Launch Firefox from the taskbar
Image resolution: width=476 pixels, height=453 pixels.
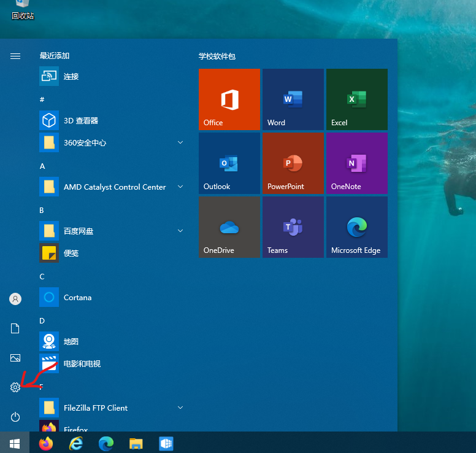[46, 444]
